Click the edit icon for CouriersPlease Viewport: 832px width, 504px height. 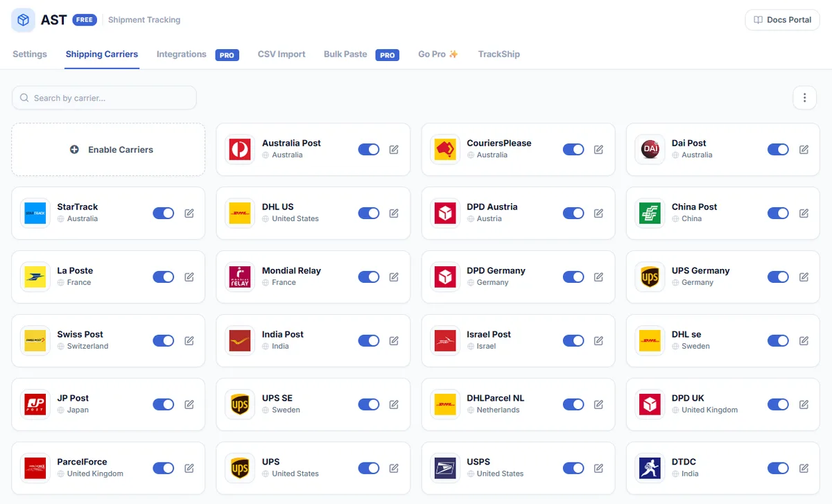598,149
